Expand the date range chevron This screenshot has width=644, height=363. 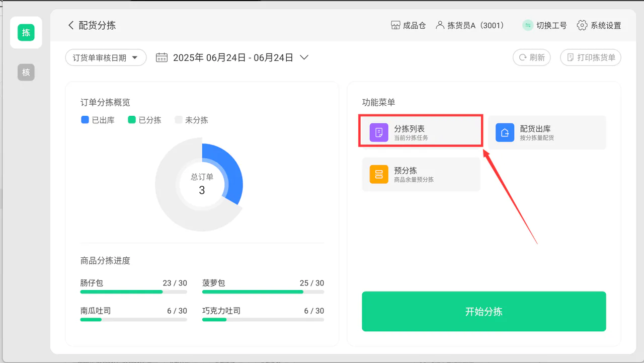click(304, 57)
